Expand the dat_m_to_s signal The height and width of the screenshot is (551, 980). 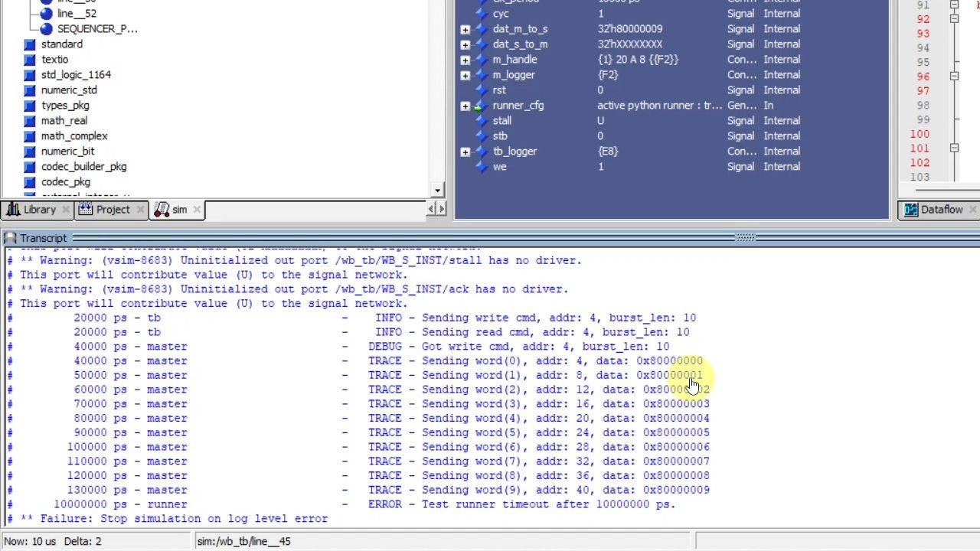point(465,29)
